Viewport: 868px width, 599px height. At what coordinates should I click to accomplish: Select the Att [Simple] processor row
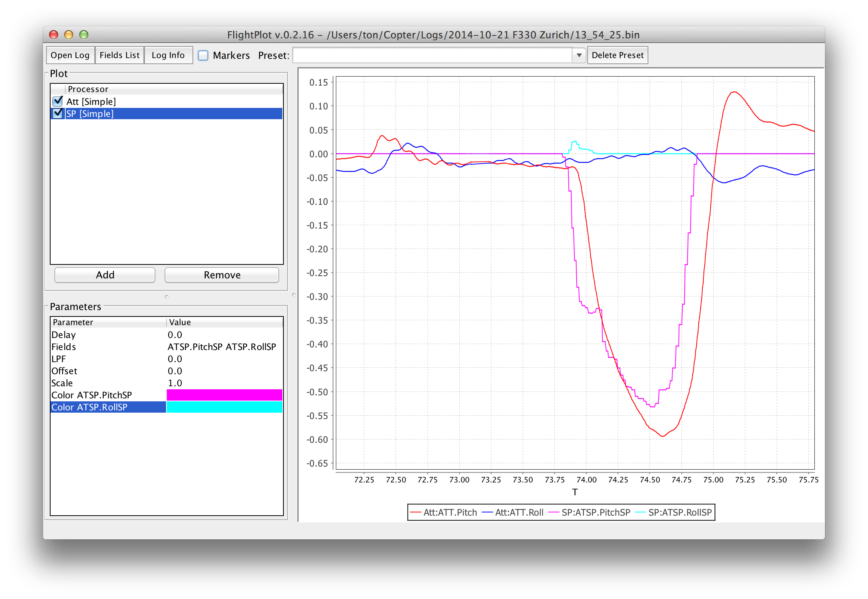(x=166, y=101)
